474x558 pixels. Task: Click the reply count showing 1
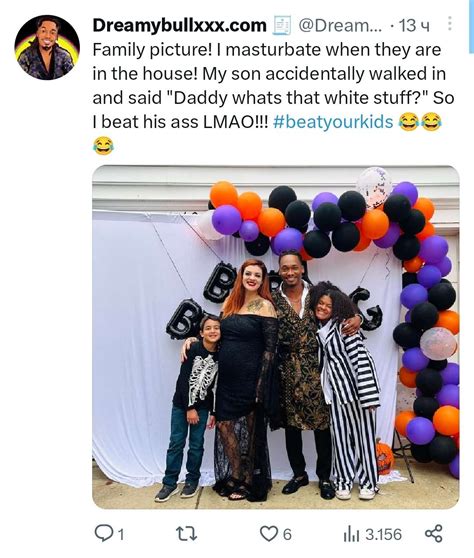pyautogui.click(x=121, y=535)
